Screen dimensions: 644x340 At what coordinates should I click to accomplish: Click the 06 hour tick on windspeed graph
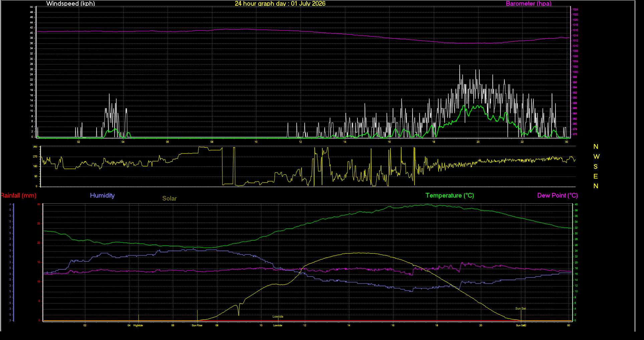[x=167, y=142]
